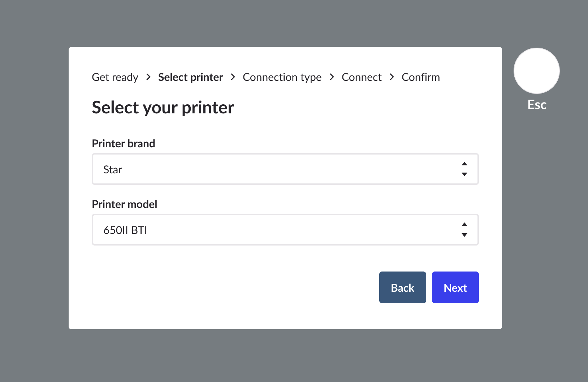This screenshot has width=588, height=382.
Task: Click the Select your printer heading
Action: coord(163,108)
